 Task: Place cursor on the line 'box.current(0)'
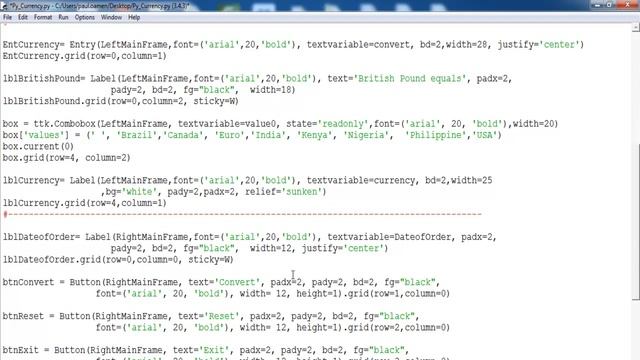(38, 146)
